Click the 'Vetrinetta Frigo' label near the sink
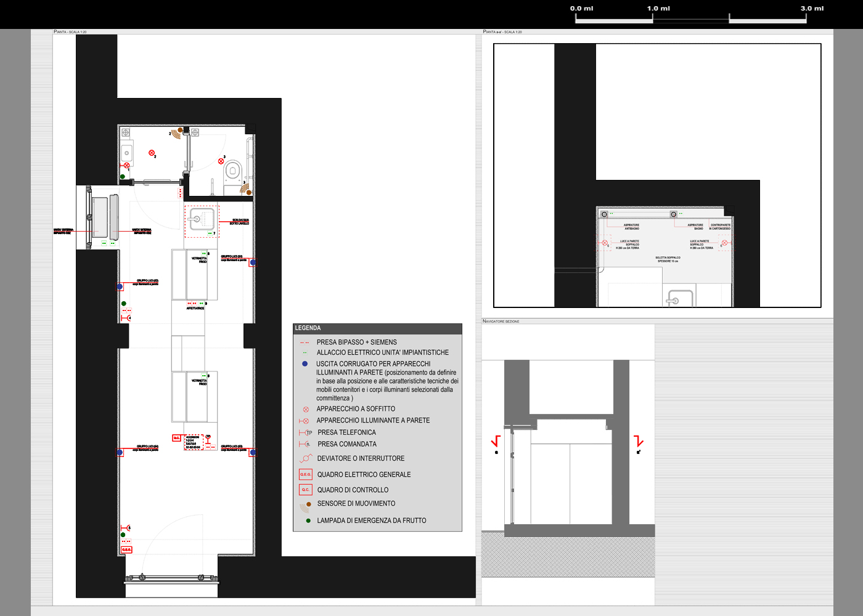The height and width of the screenshot is (616, 863). pos(199,260)
